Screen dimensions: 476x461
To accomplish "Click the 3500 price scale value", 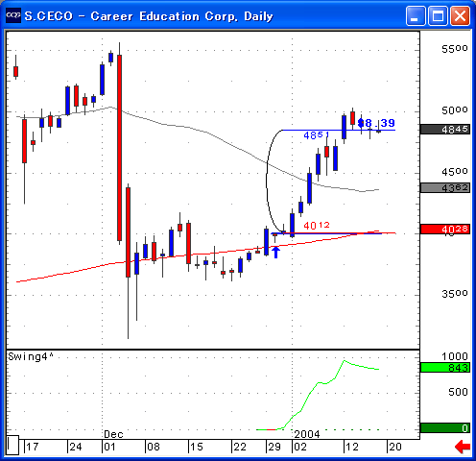I will click(455, 294).
